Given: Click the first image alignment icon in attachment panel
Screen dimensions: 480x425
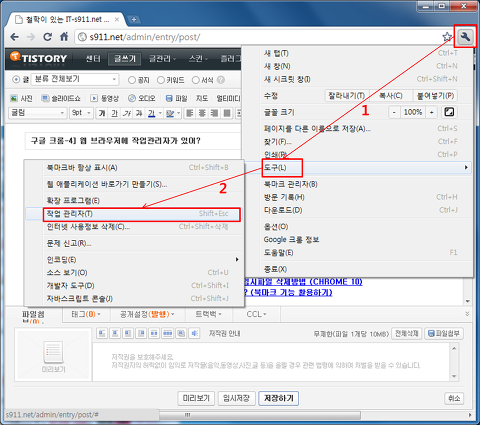Looking at the screenshot, I should [x=102, y=333].
